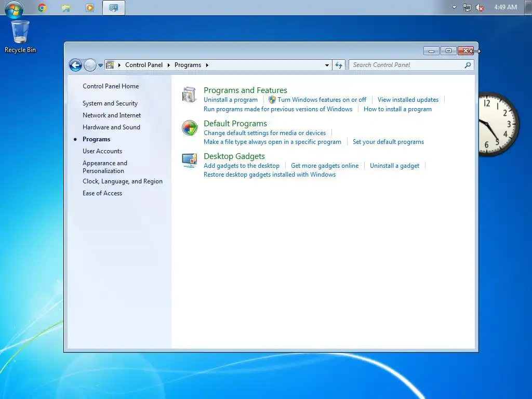The width and height of the screenshot is (532, 399).
Task: Open Windows Media Player from the taskbar
Action: pos(90,7)
